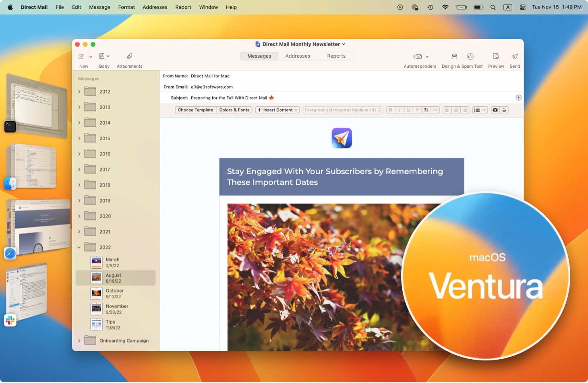
Task: Open the Autoresponders dropdown arrow
Action: tap(427, 57)
